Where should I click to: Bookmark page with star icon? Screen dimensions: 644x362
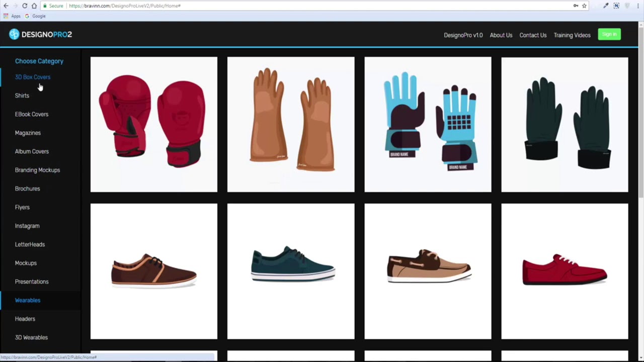pyautogui.click(x=584, y=6)
